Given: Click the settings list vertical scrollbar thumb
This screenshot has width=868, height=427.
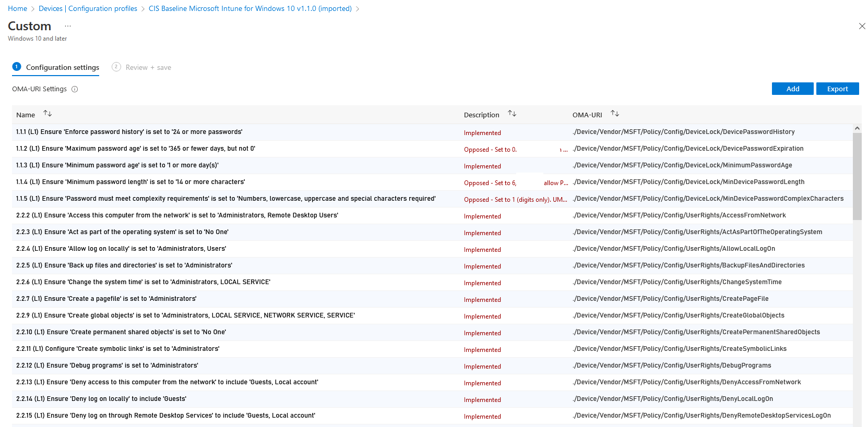Looking at the screenshot, I should [857, 176].
